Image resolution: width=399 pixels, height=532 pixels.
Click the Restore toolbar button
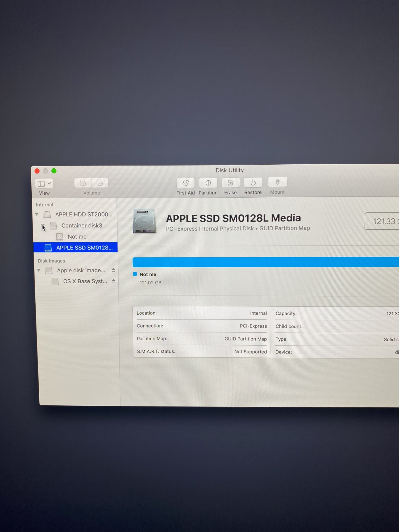tap(253, 182)
